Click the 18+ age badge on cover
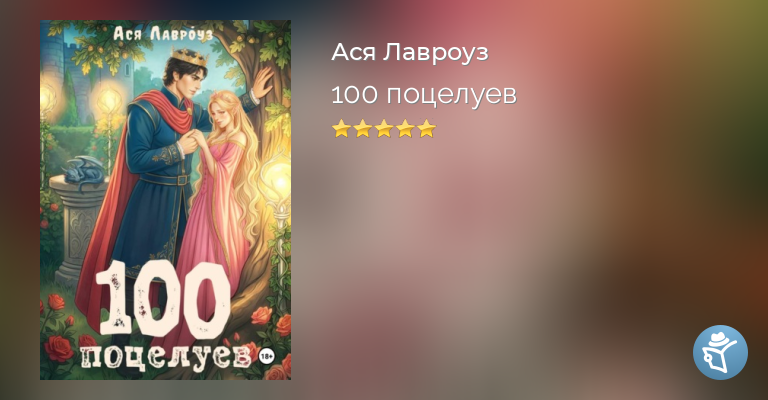This screenshot has width=768, height=400. pos(267,356)
